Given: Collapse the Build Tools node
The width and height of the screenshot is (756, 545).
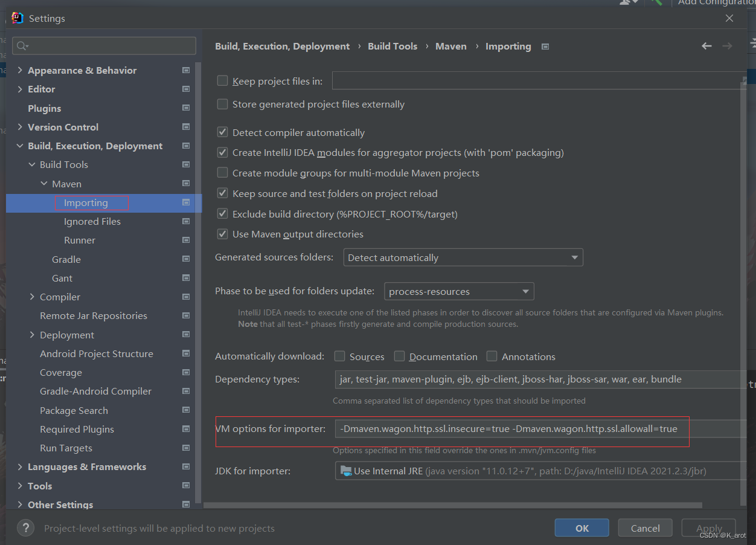Looking at the screenshot, I should point(32,164).
